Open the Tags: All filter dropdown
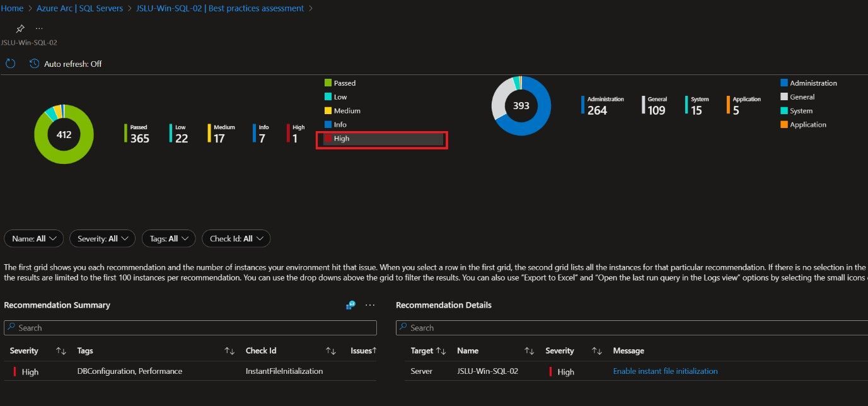Viewport: 868px width, 406px height. click(x=169, y=239)
